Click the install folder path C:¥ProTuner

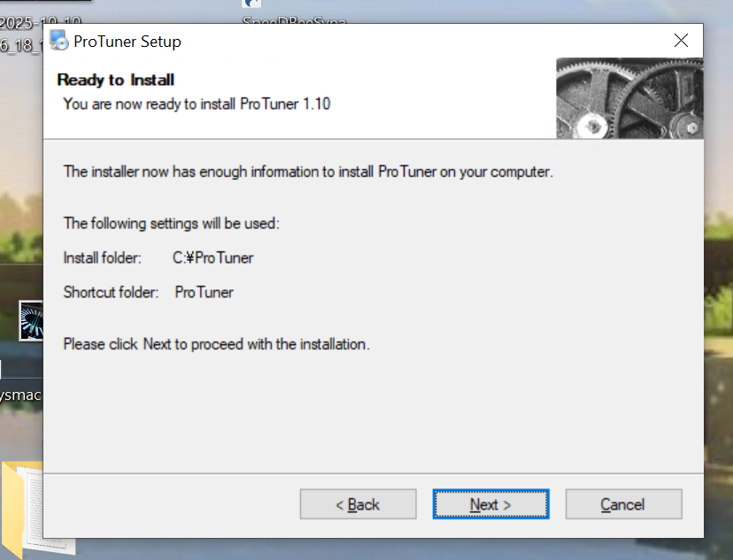pyautogui.click(x=213, y=258)
